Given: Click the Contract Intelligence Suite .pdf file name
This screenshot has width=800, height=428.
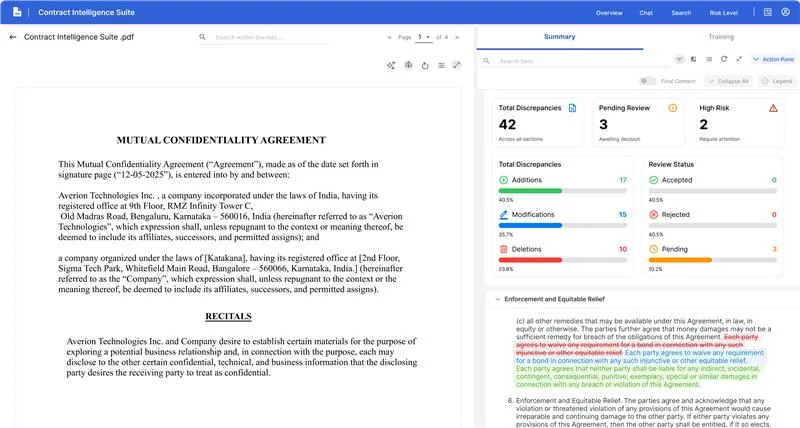Looking at the screenshot, I should point(79,37).
